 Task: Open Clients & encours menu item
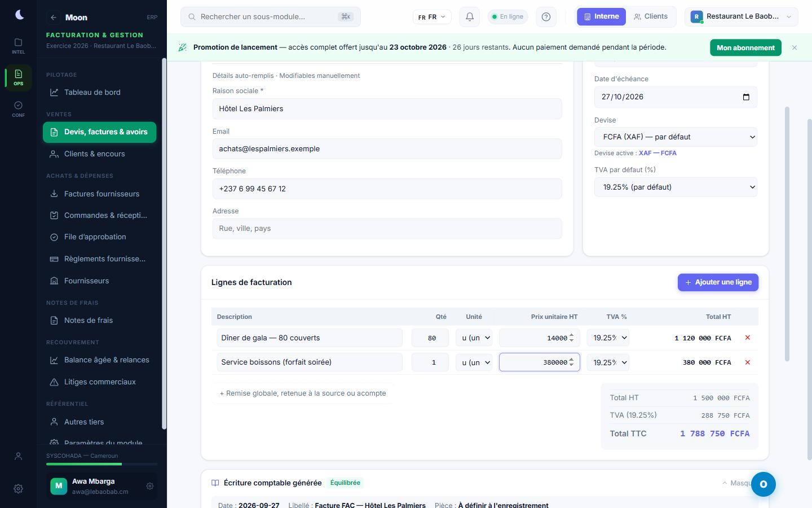pos(100,154)
